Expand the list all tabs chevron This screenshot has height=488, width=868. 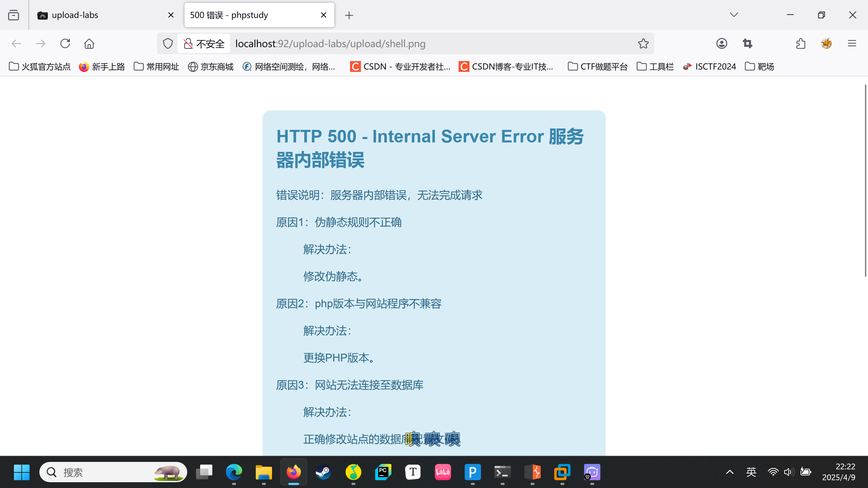point(734,15)
